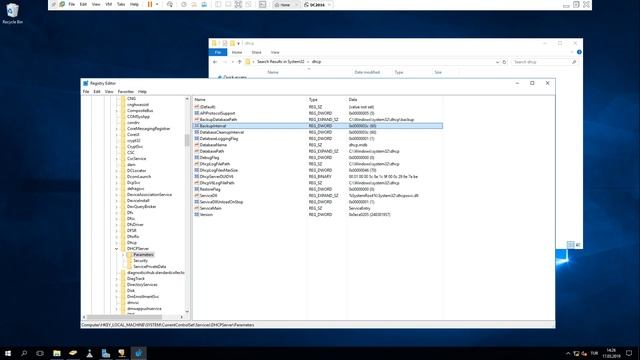The width and height of the screenshot is (640, 360).
Task: Click the Parameters key folder icon
Action: [129, 255]
